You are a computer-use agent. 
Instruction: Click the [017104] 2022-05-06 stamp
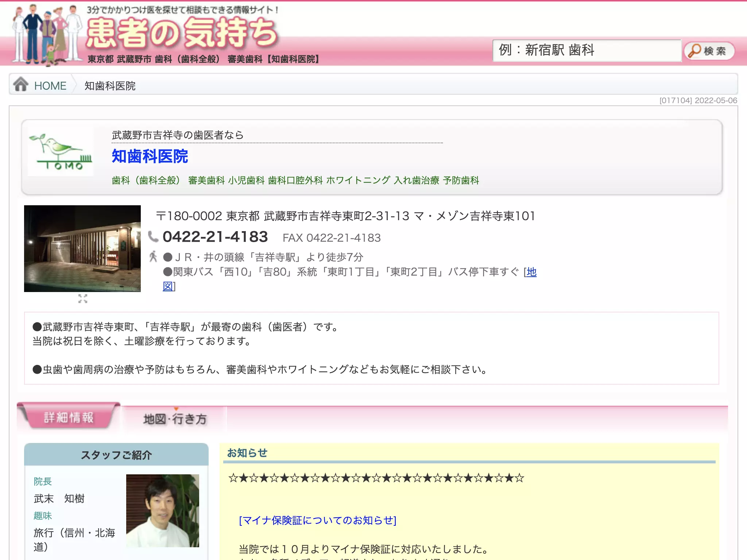(698, 101)
